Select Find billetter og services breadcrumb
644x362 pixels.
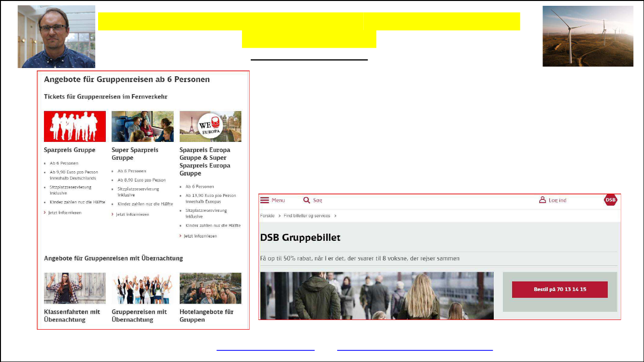[x=307, y=216]
